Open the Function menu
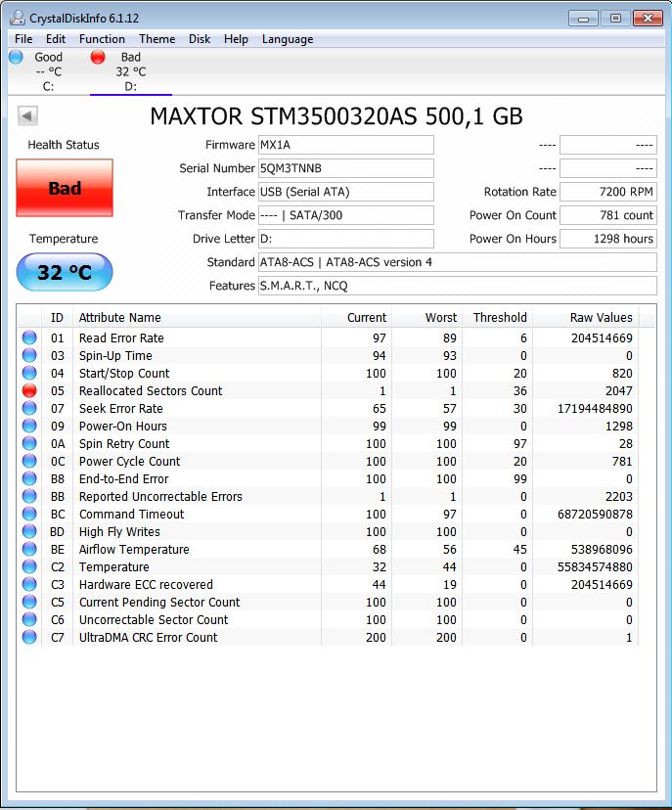672x810 pixels. [102, 39]
